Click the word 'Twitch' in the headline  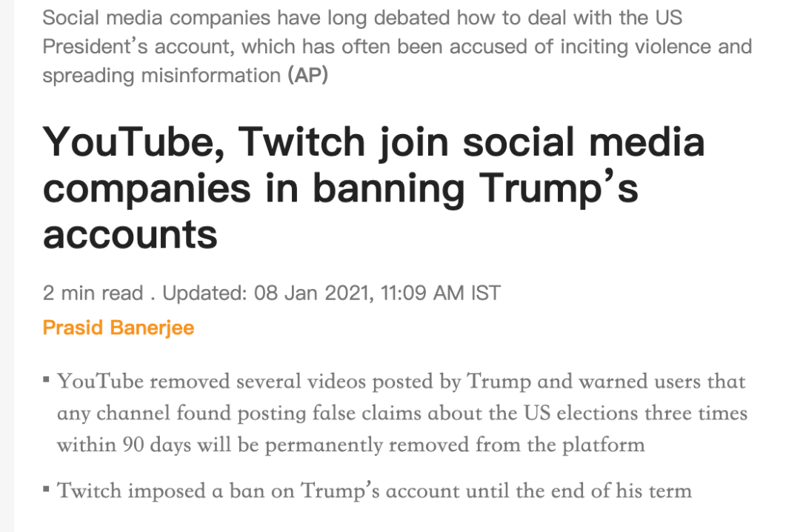point(301,142)
